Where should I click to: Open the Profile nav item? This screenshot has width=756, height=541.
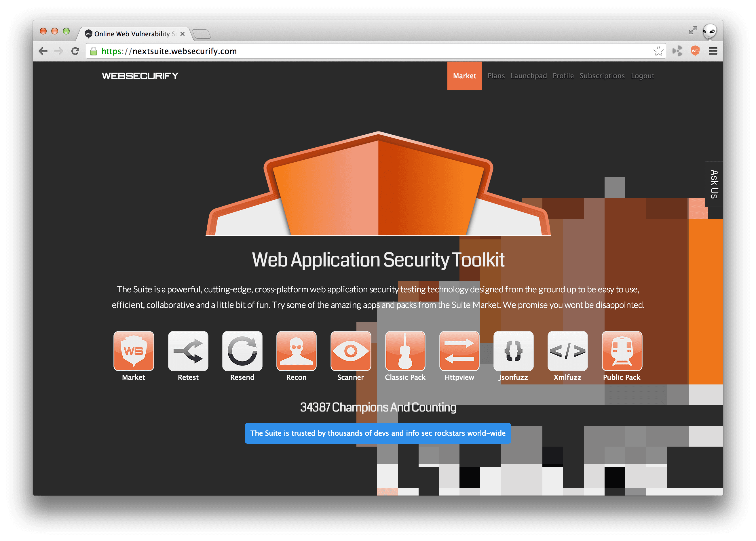click(563, 76)
